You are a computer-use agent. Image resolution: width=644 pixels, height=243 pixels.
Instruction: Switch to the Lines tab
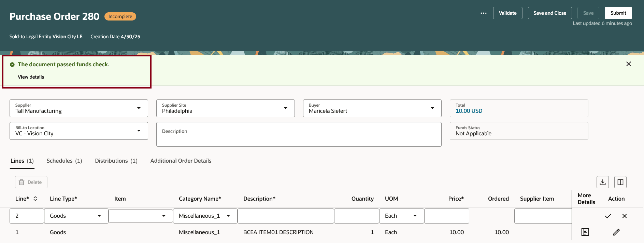[x=22, y=161]
